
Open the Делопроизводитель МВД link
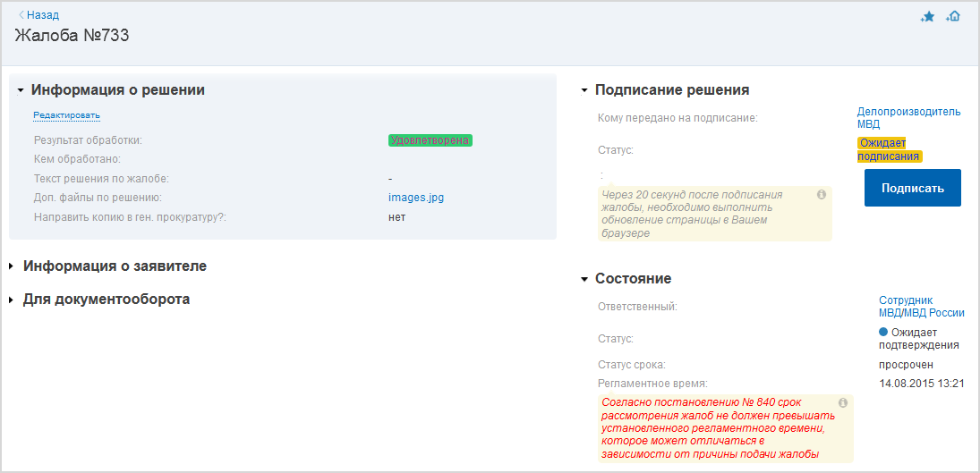[908, 117]
